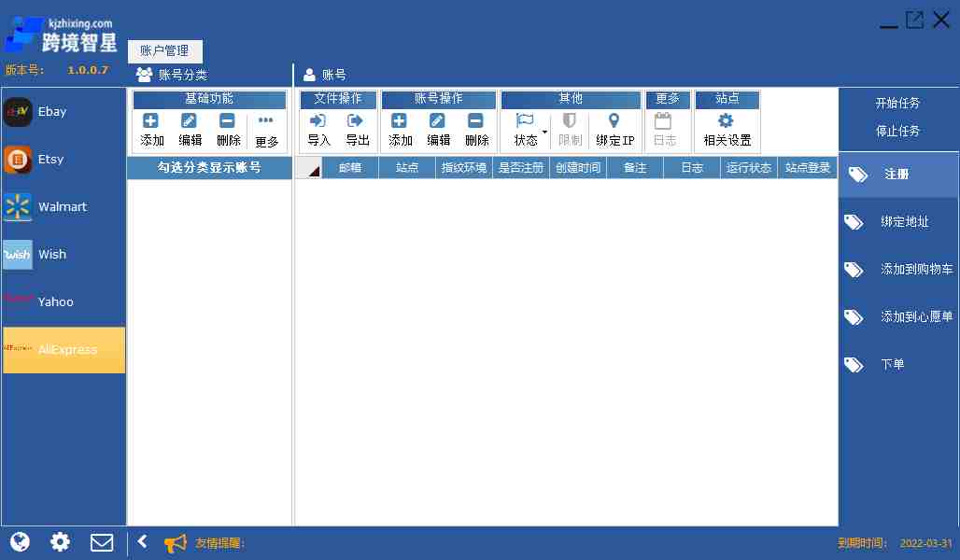This screenshot has height=560, width=960.
Task: Click the 创建时间 column header
Action: [x=578, y=168]
